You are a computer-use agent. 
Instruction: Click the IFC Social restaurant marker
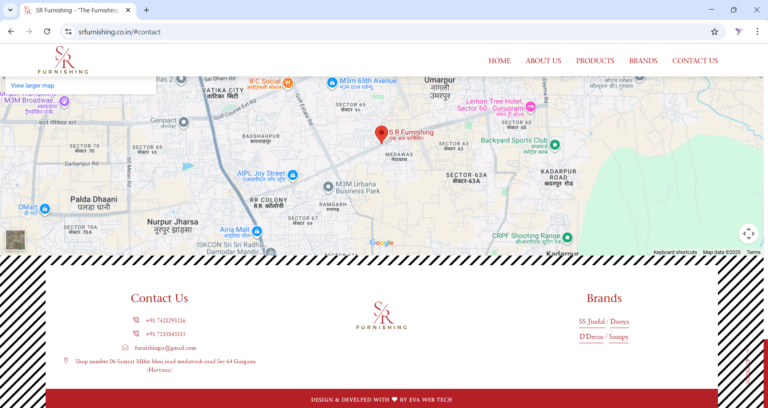[x=288, y=82]
